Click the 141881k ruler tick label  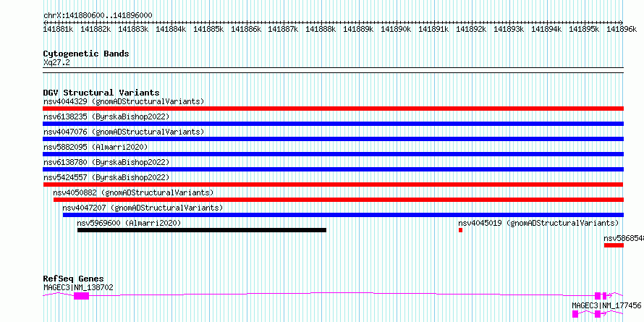point(59,29)
